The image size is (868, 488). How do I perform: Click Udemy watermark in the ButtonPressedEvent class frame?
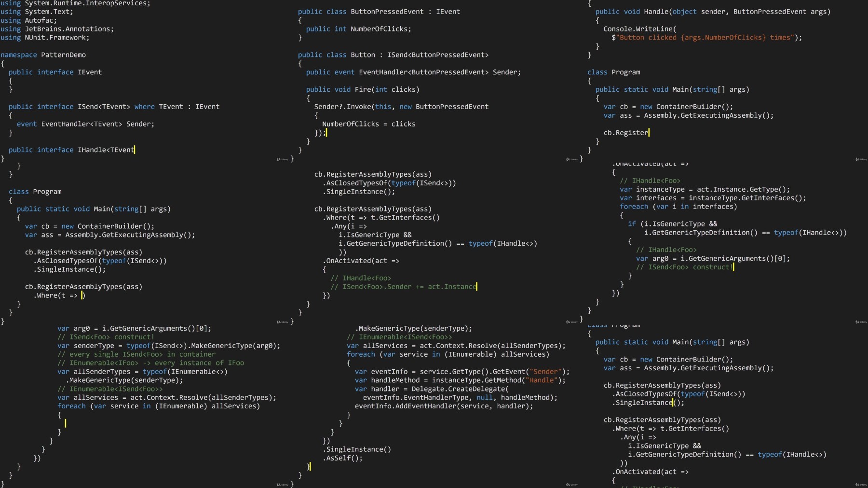pos(572,159)
